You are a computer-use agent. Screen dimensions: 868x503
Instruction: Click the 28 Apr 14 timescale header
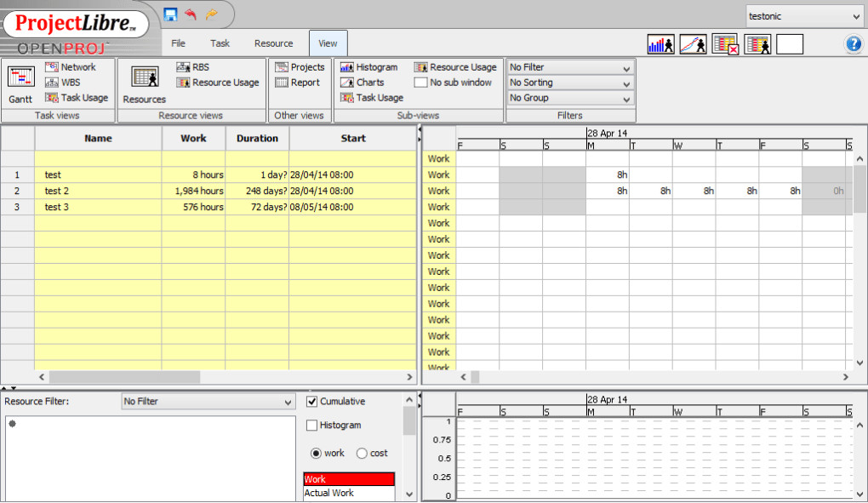tap(608, 133)
